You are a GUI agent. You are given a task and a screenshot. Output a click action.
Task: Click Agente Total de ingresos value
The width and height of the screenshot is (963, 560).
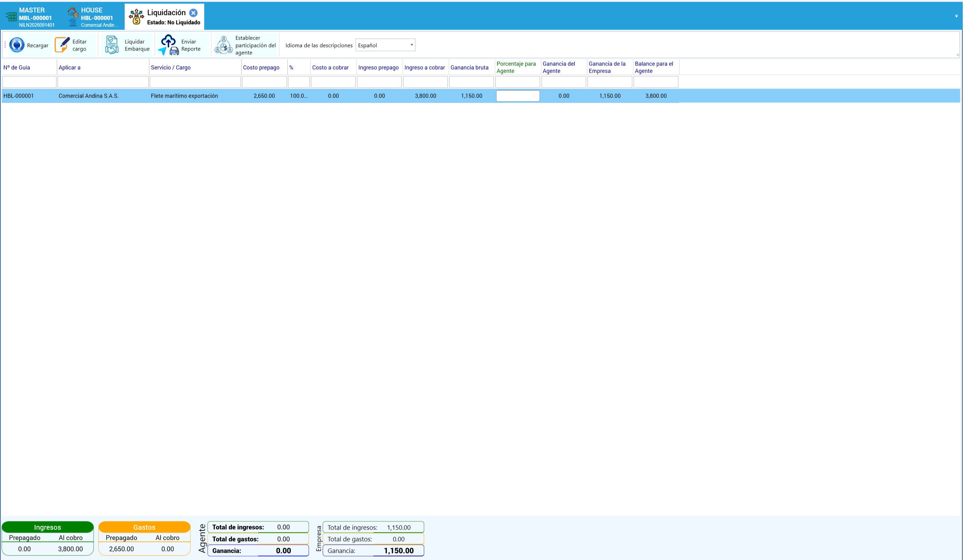tap(283, 527)
